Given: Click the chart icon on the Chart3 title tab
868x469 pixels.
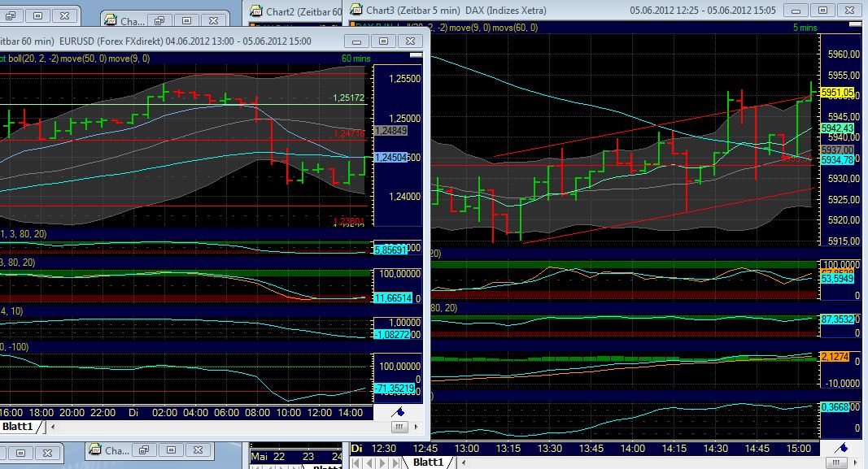Looking at the screenshot, I should click(356, 10).
